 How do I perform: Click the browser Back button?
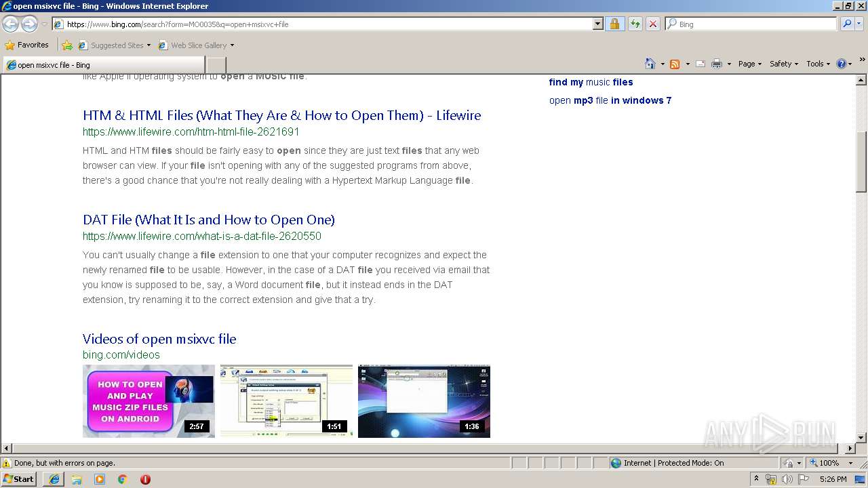pyautogui.click(x=10, y=24)
